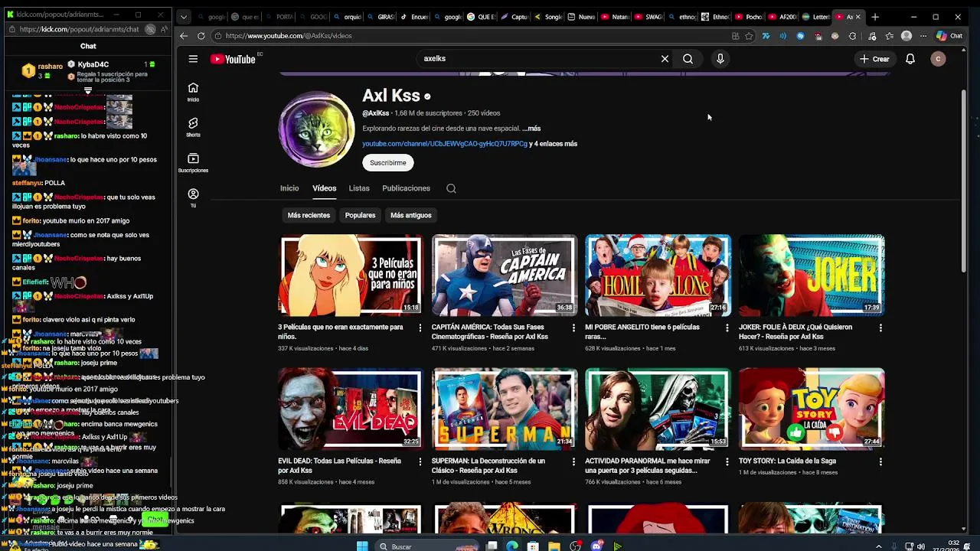Select the Populares filter chip
Screen dimensions: 980x551
360,215
